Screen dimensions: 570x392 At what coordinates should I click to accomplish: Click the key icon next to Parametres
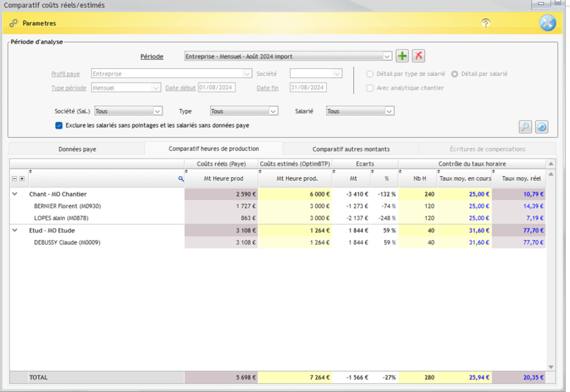[x=13, y=23]
